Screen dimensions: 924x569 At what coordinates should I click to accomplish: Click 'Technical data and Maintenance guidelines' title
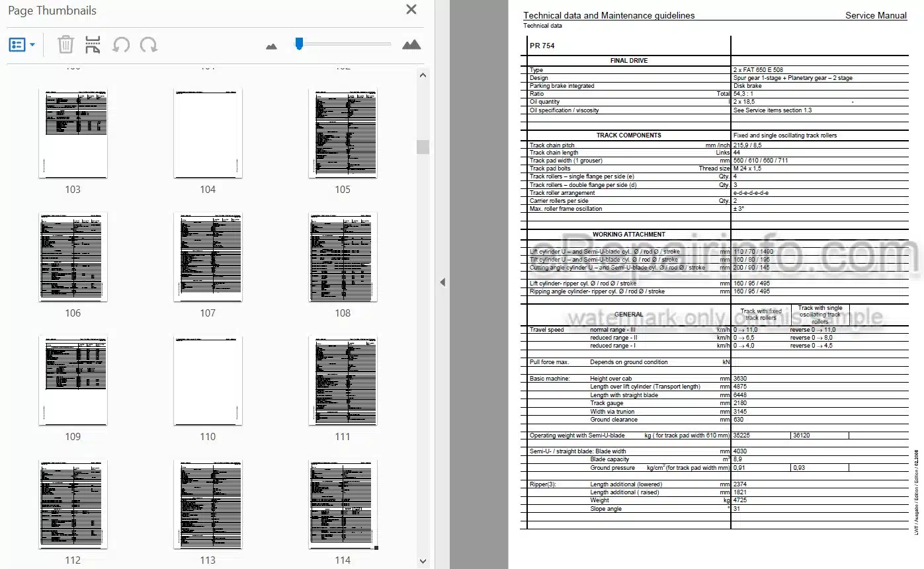pyautogui.click(x=609, y=15)
